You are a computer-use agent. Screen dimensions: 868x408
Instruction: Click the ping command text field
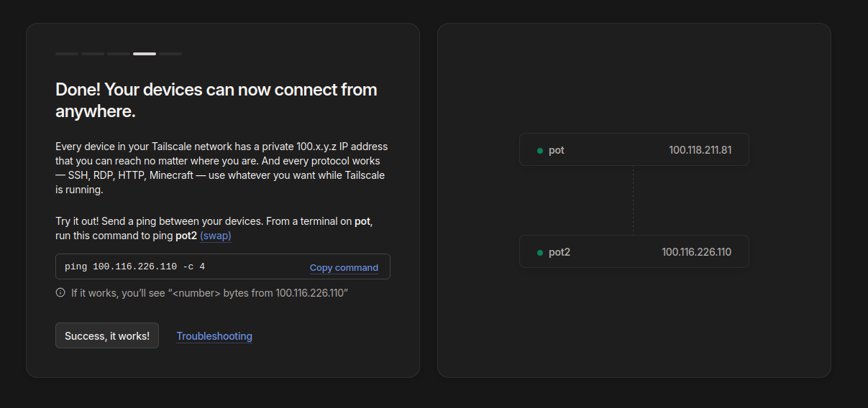pyautogui.click(x=180, y=266)
